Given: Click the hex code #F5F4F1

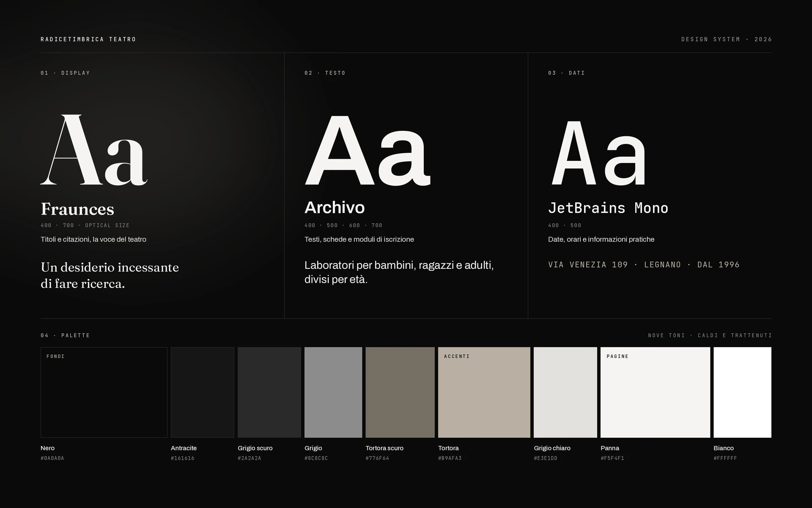Looking at the screenshot, I should pyautogui.click(x=612, y=458).
